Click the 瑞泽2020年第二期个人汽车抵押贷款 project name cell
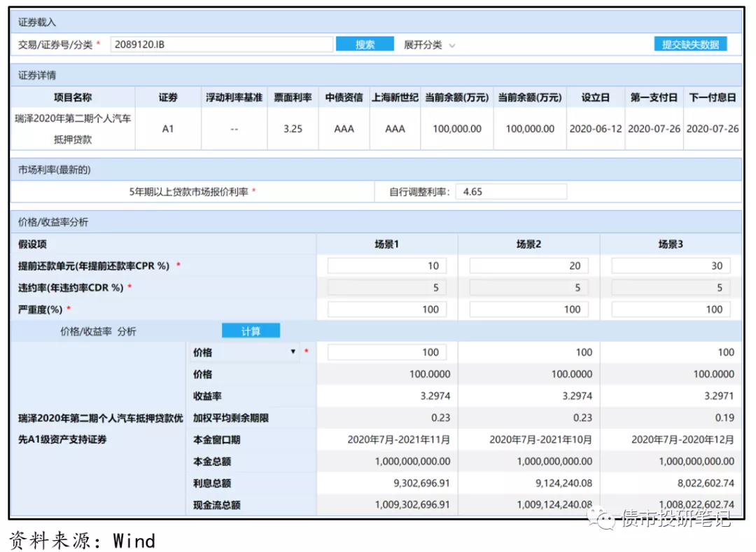The width and height of the screenshot is (756, 552). [x=73, y=129]
